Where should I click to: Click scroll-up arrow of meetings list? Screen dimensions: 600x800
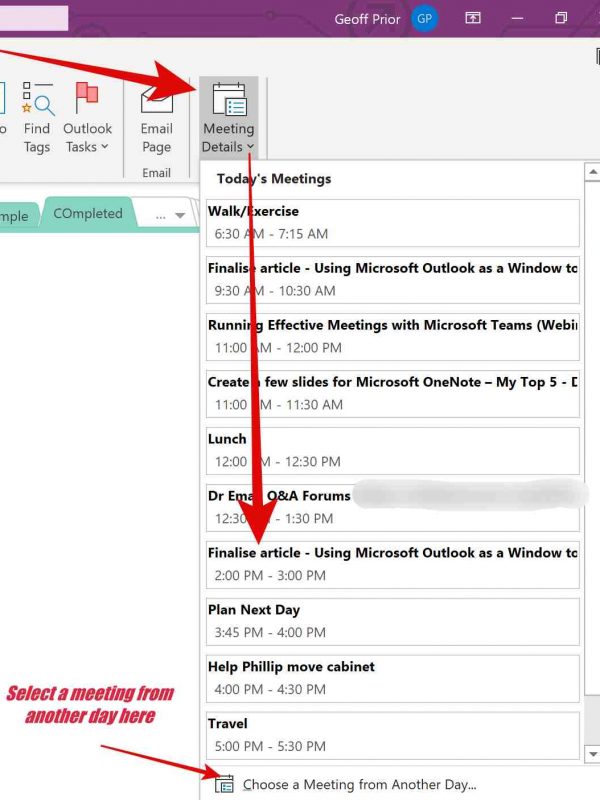592,172
